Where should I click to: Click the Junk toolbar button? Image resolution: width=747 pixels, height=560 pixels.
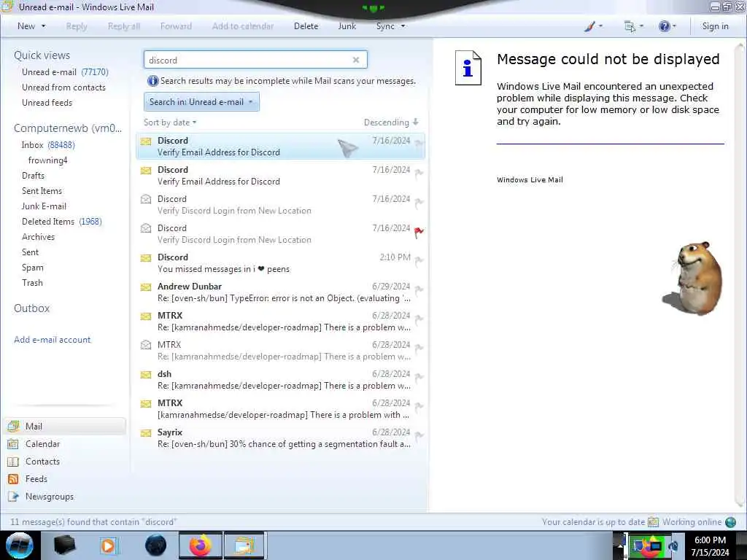pos(347,26)
